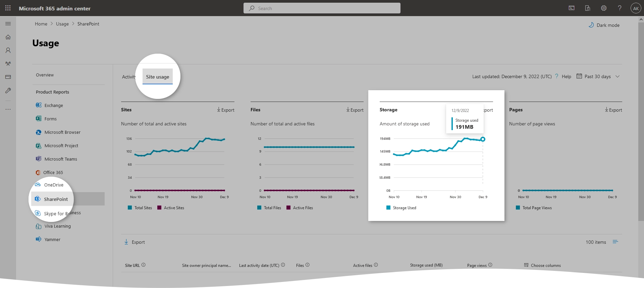This screenshot has height=288, width=644.
Task: Click the Microsoft Teams icon
Action: pyautogui.click(x=39, y=159)
